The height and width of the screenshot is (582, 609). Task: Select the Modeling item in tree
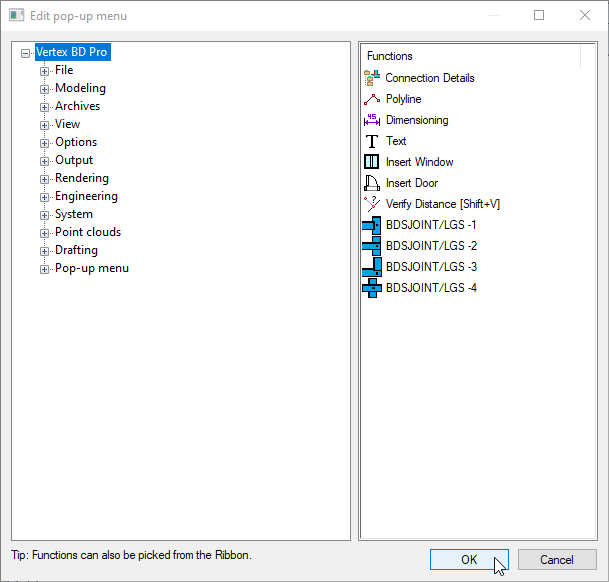pyautogui.click(x=80, y=88)
